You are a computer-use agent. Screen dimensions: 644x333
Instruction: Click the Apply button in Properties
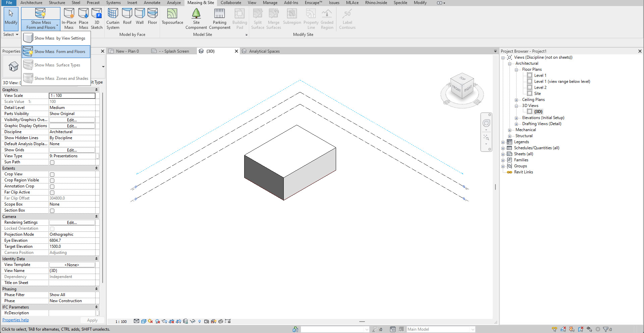point(92,320)
